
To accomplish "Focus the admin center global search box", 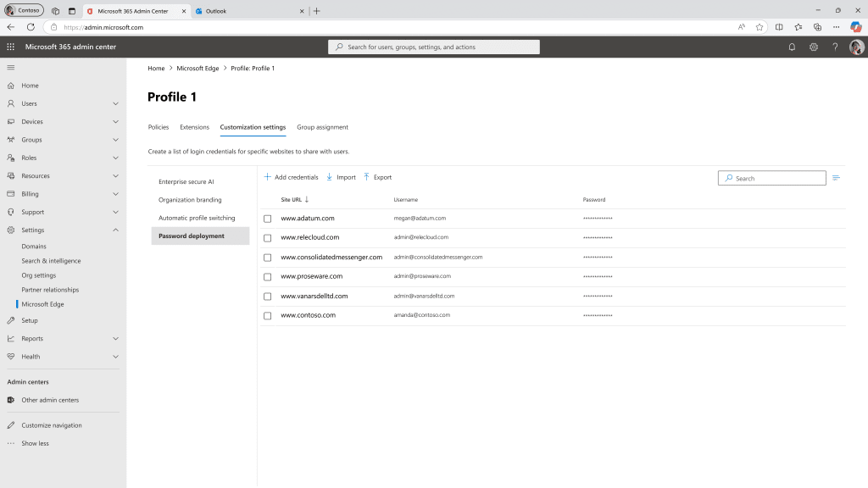I will (x=434, y=47).
